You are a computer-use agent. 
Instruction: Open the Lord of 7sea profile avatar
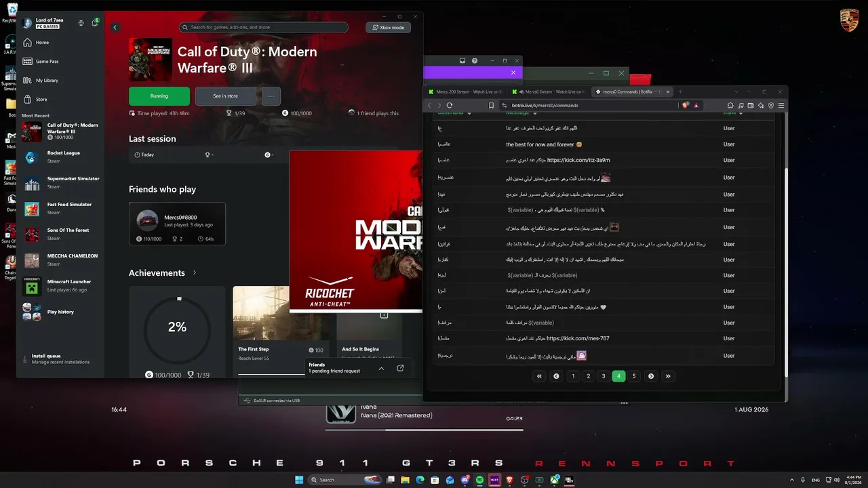point(28,23)
